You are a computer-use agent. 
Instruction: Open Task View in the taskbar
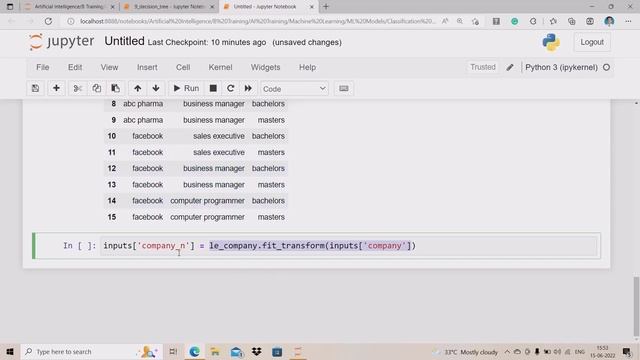click(x=173, y=351)
